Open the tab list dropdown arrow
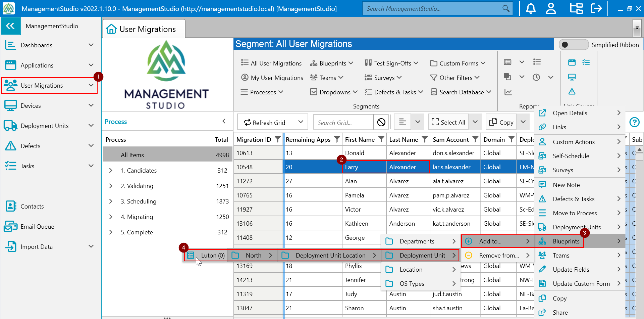 (637, 29)
